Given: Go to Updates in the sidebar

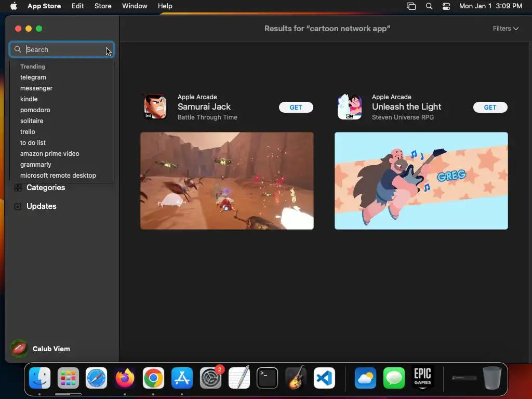Looking at the screenshot, I should point(42,206).
